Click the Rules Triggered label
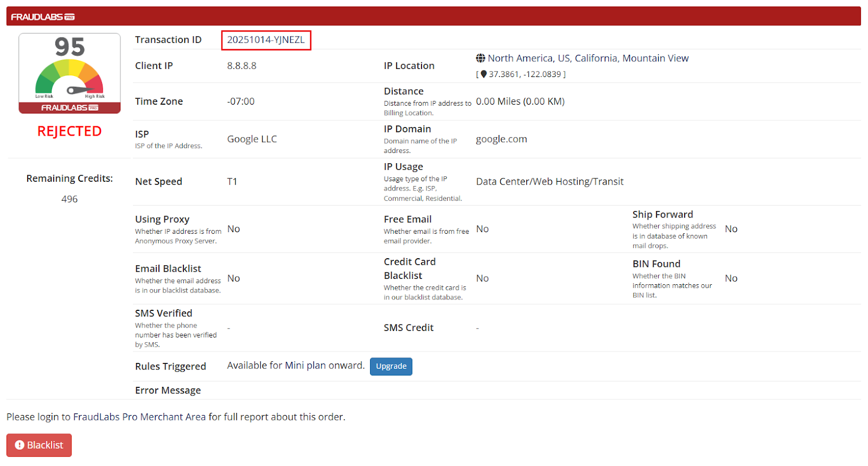 (x=170, y=366)
